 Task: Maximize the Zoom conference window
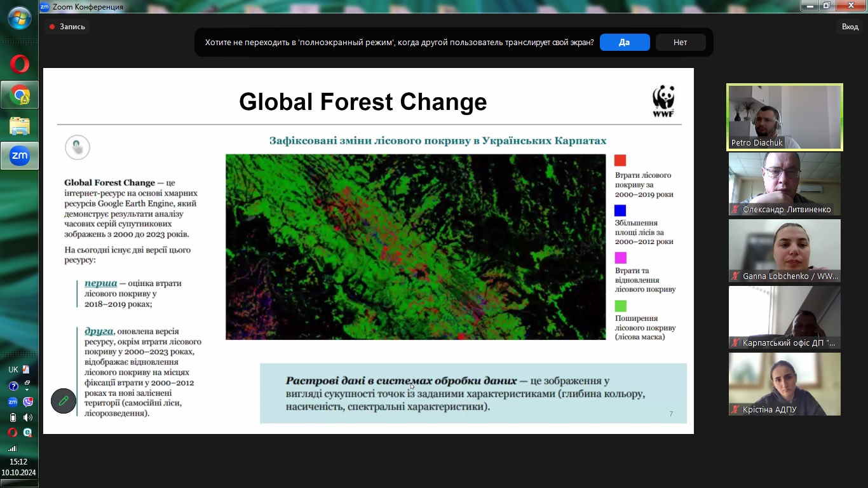827,6
